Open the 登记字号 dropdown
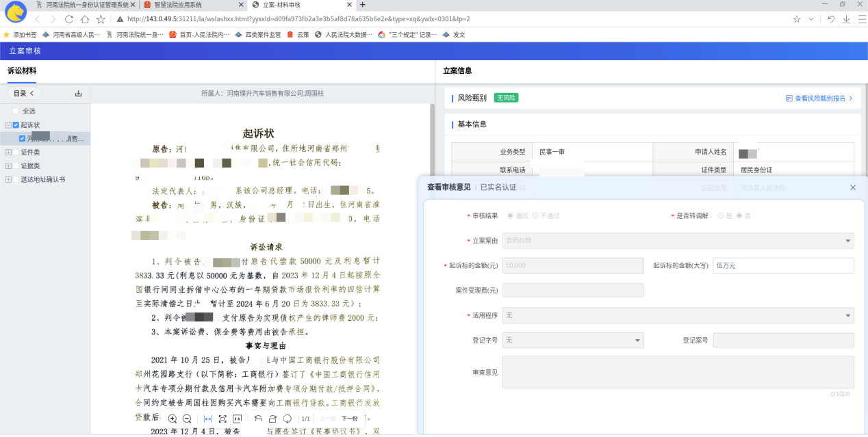868x437 pixels. pyautogui.click(x=573, y=340)
